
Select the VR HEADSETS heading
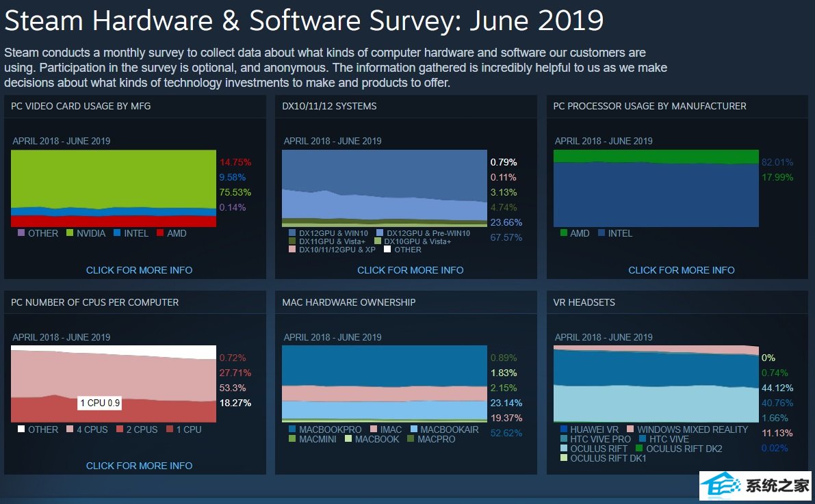pos(584,302)
